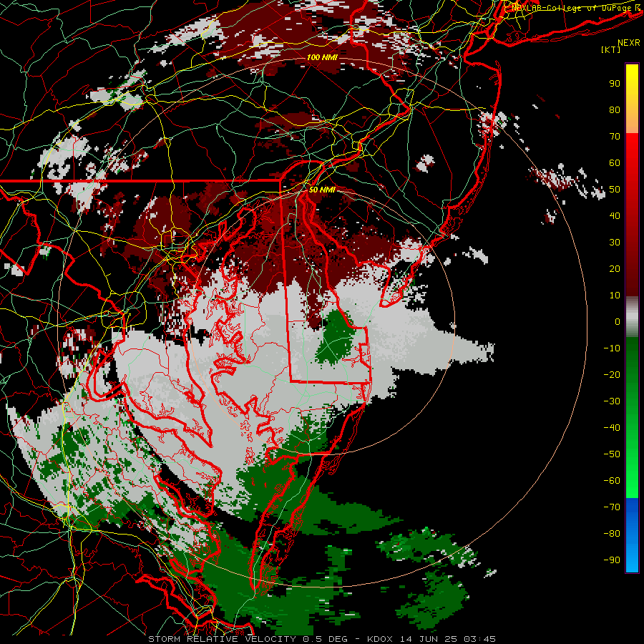The height and width of the screenshot is (644, 644).
Task: Click the 0 value on the velocity scale
Action: coord(618,321)
